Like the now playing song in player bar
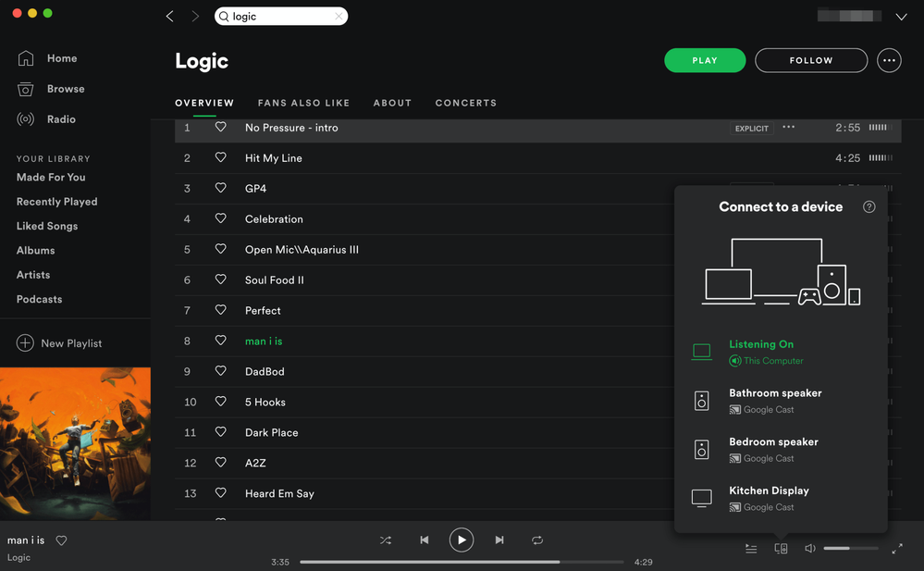 61,540
